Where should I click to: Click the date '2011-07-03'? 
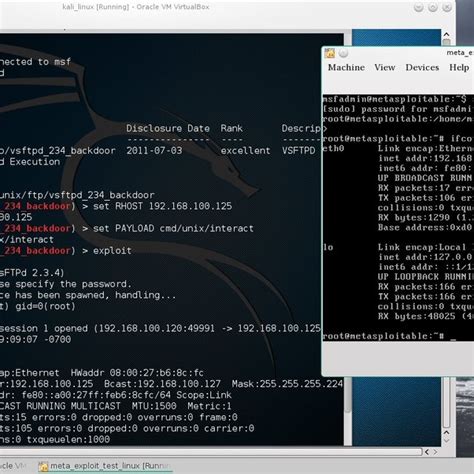tap(154, 151)
